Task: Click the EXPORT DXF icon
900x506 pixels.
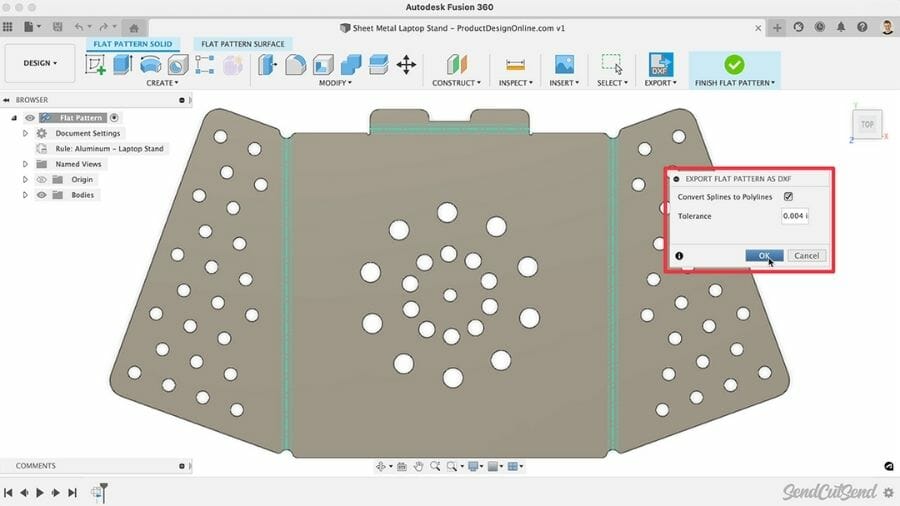Action: coord(660,64)
